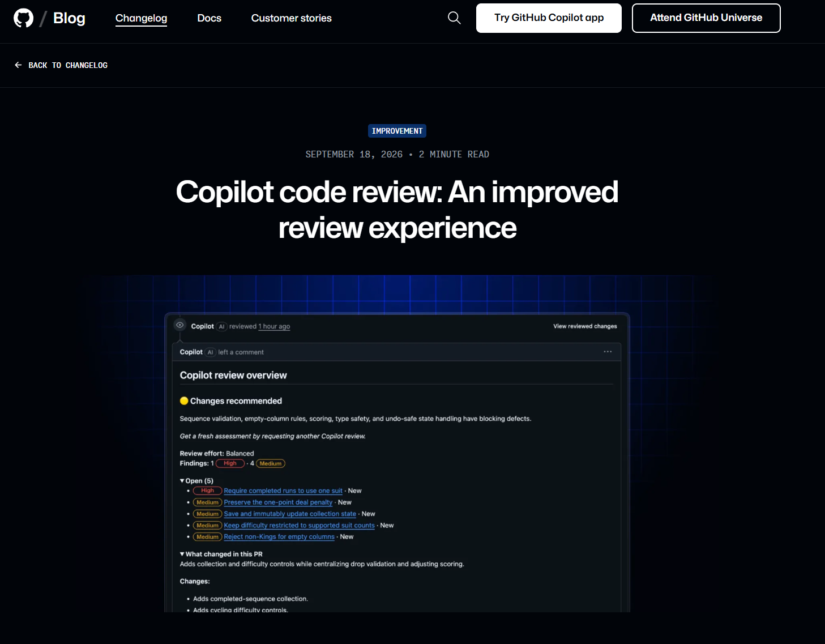Click the GitHub Octocat logo
Image resolution: width=825 pixels, height=644 pixels.
pos(23,18)
